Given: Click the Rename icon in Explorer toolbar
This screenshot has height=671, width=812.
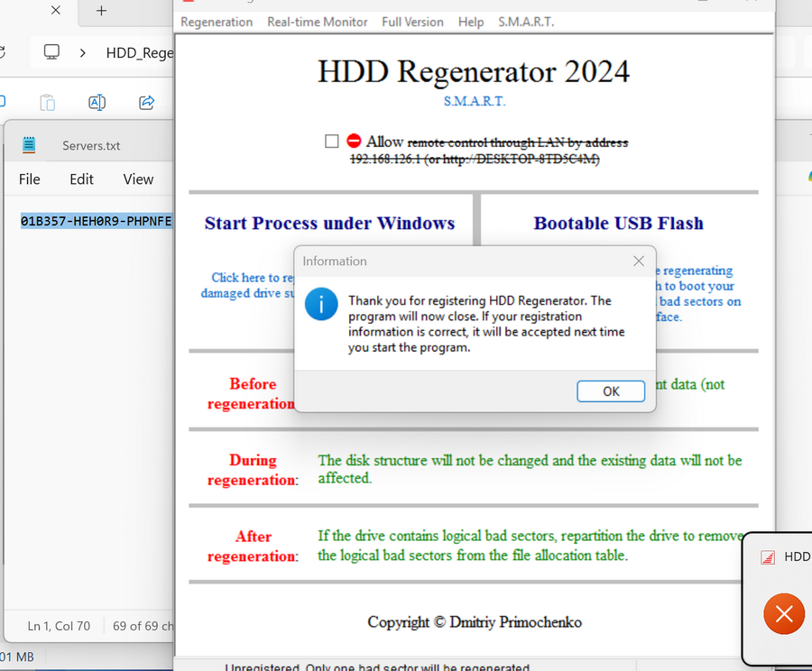Looking at the screenshot, I should click(x=97, y=103).
